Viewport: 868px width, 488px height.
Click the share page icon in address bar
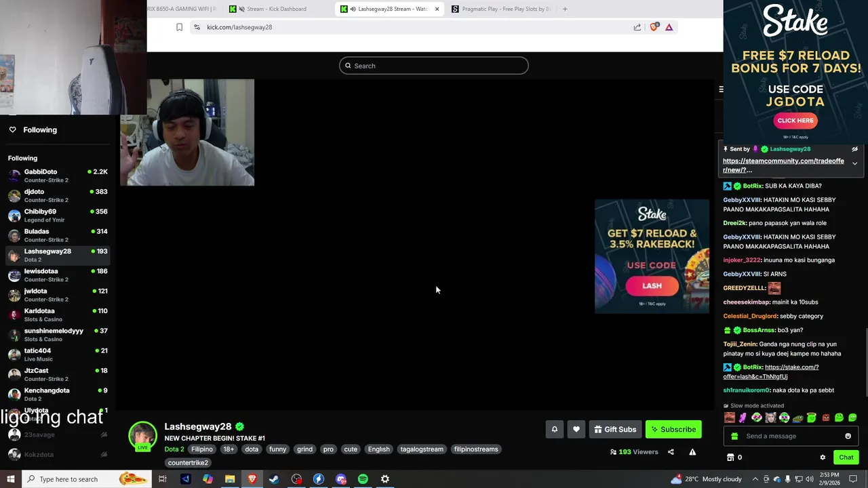[x=637, y=27]
